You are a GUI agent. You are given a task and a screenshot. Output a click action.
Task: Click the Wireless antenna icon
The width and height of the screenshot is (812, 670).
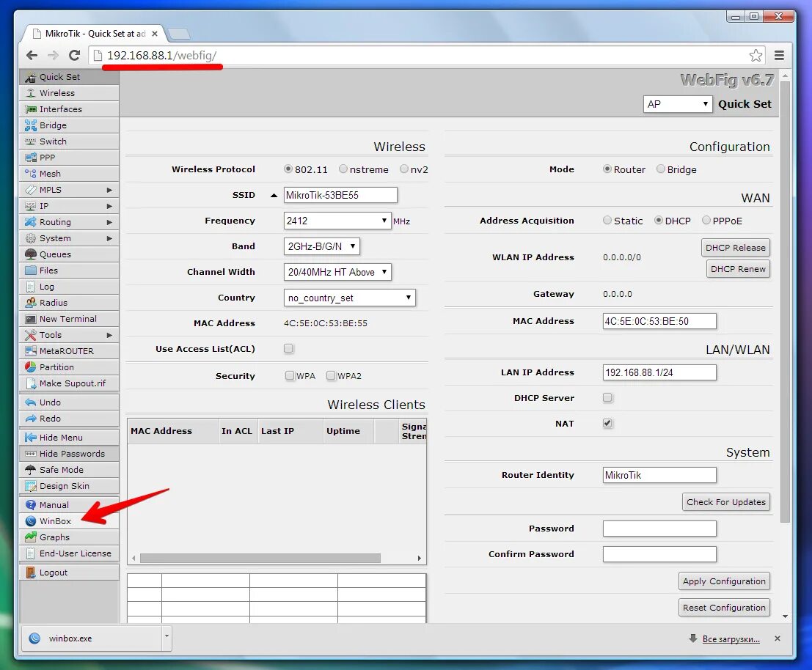(x=31, y=93)
